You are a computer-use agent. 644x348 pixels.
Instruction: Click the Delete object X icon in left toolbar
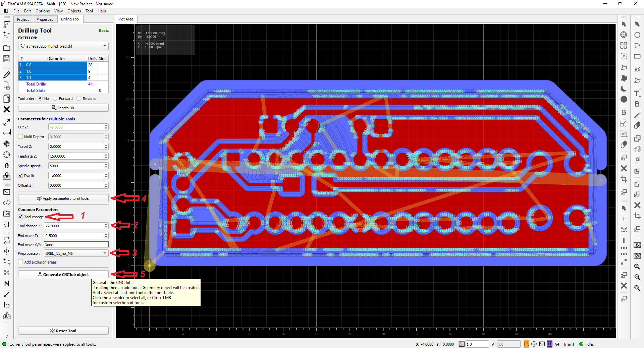tap(6, 109)
